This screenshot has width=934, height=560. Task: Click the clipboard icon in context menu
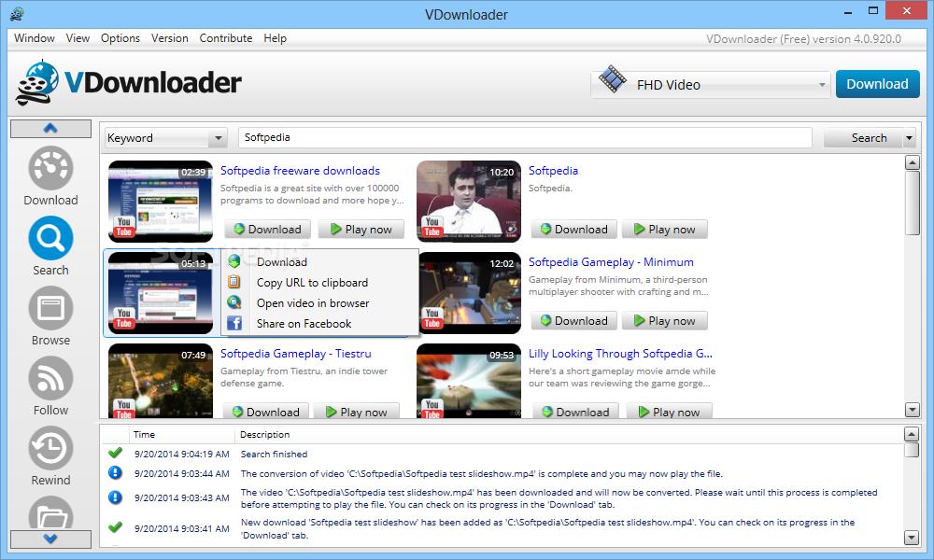[x=234, y=282]
